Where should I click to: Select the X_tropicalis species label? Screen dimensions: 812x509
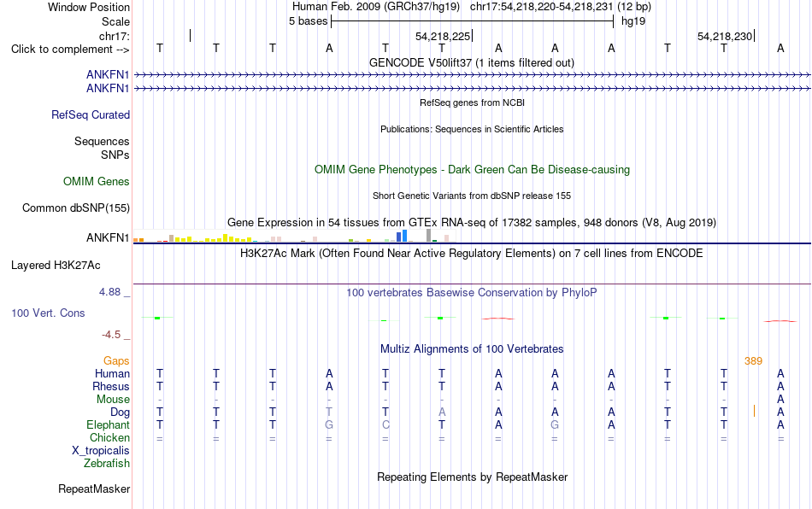point(101,451)
